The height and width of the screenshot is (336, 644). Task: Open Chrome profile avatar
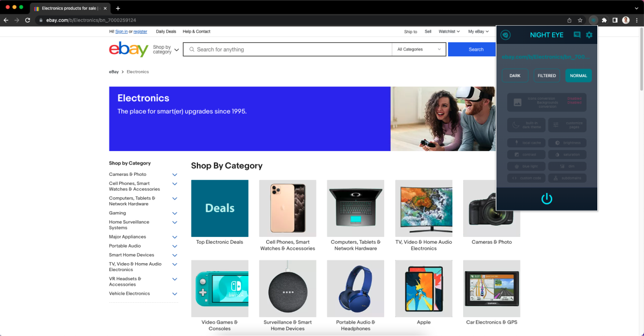click(626, 20)
